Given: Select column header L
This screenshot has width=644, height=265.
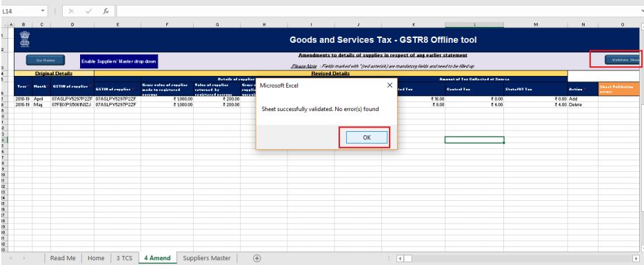Looking at the screenshot, I should (474, 25).
